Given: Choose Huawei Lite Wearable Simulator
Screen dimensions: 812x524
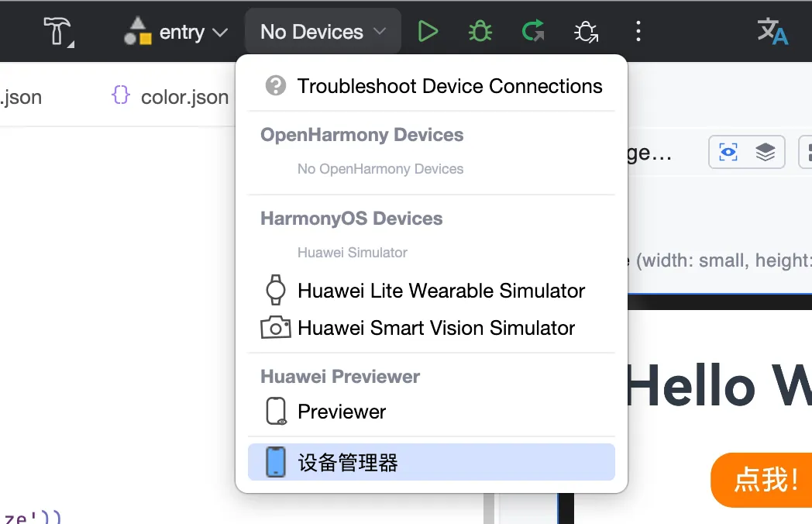Looking at the screenshot, I should (432, 291).
